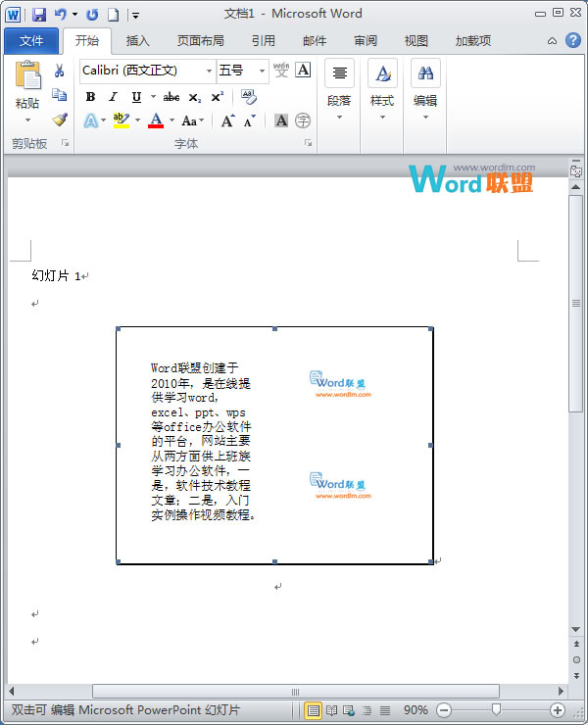588x725 pixels.
Task: Click the embedded PowerPoint slide object
Action: 274,445
